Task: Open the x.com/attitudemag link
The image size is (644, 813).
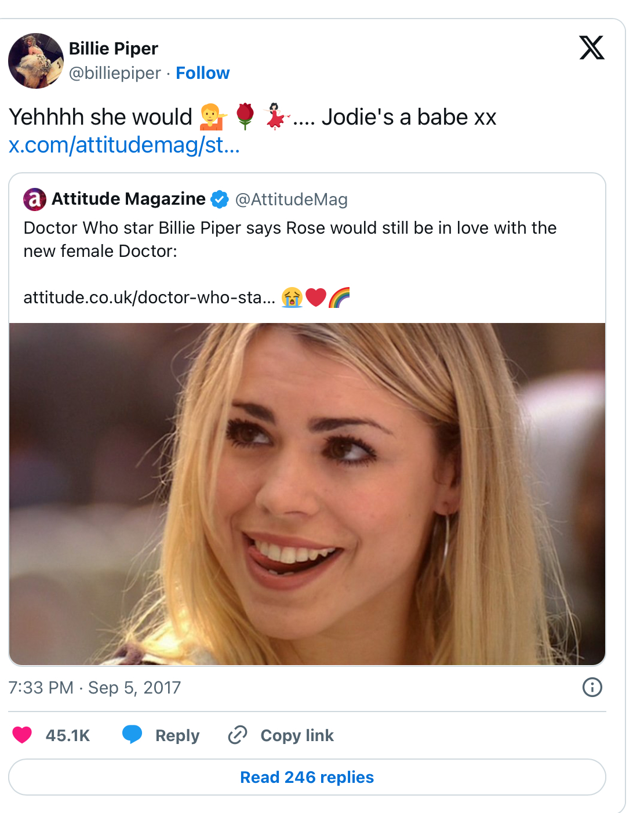Action: pyautogui.click(x=124, y=145)
